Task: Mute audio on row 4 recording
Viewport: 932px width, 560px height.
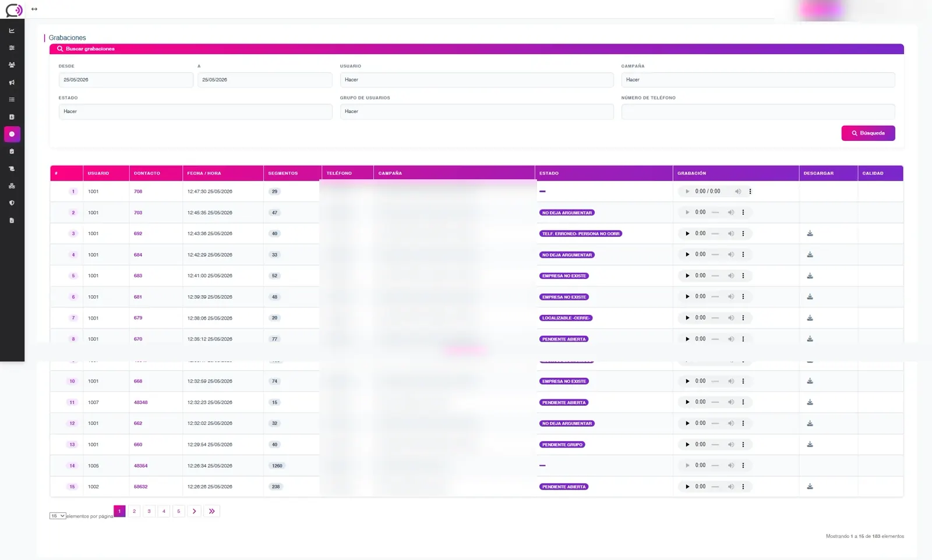Action: 731,254
